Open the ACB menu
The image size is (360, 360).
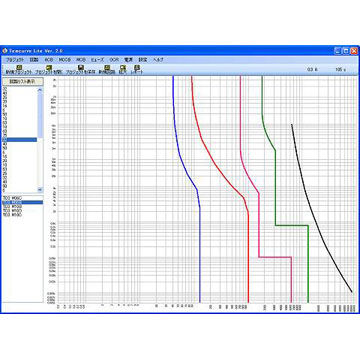(x=49, y=60)
